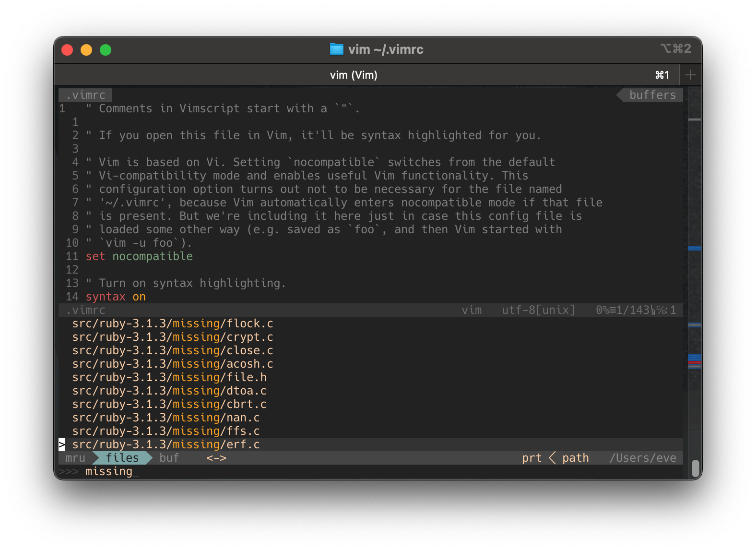756x551 pixels.
Task: Click the ⌥⌘2 window shortcut label
Action: [x=676, y=48]
